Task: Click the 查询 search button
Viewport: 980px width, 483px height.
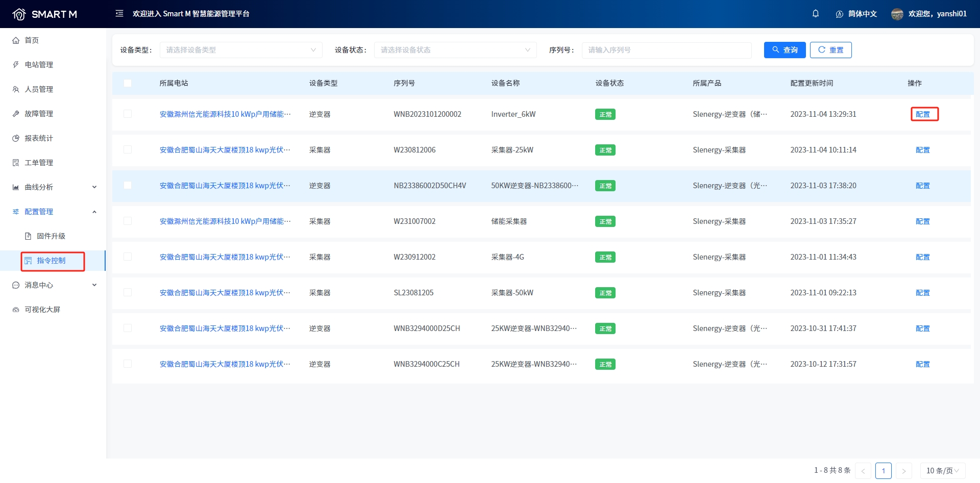Action: click(x=785, y=50)
